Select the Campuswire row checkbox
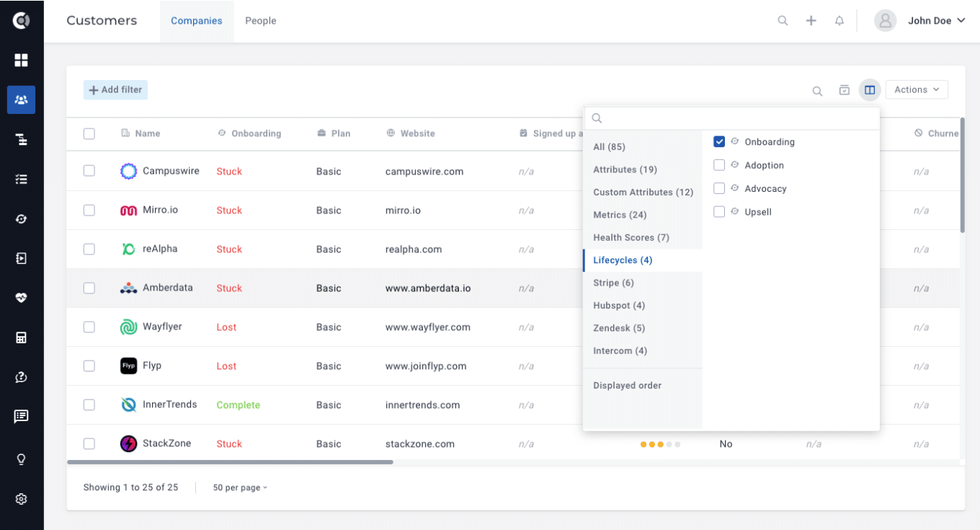 pos(89,171)
